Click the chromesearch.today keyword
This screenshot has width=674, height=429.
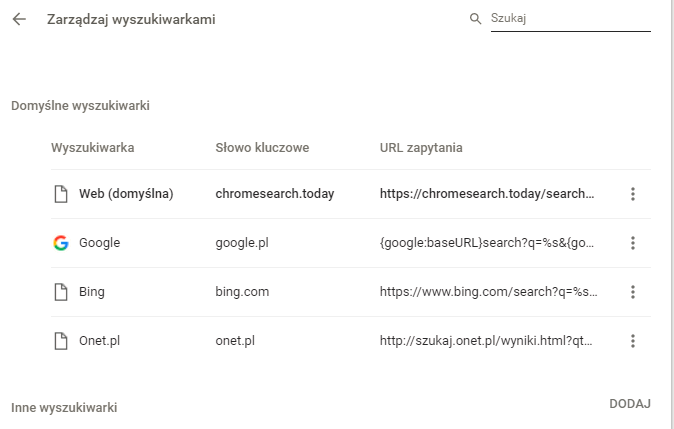[274, 194]
